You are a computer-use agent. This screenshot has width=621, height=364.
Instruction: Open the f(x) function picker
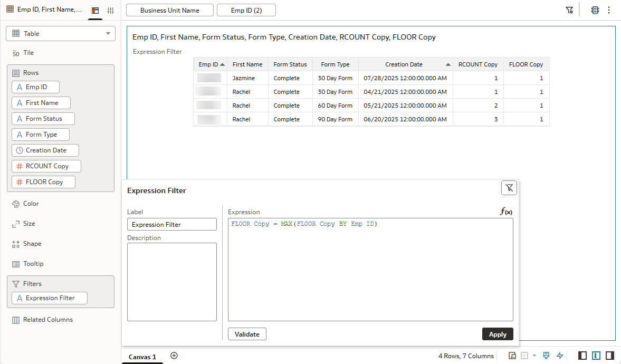(x=506, y=212)
